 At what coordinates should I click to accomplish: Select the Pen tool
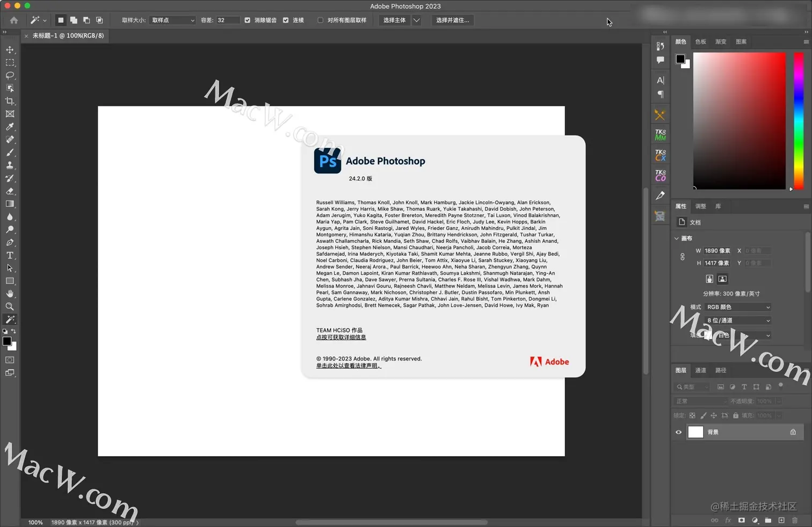point(10,243)
